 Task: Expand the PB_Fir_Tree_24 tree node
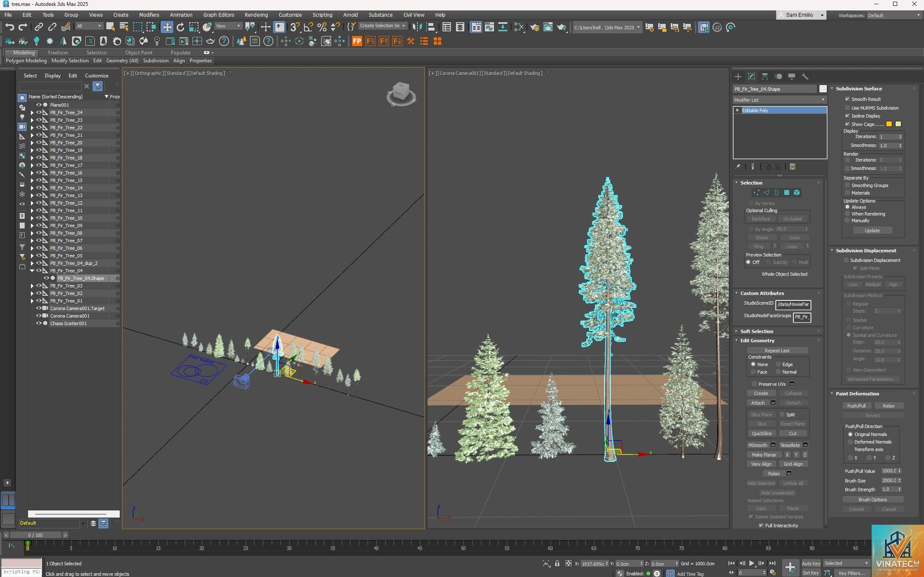(x=32, y=113)
